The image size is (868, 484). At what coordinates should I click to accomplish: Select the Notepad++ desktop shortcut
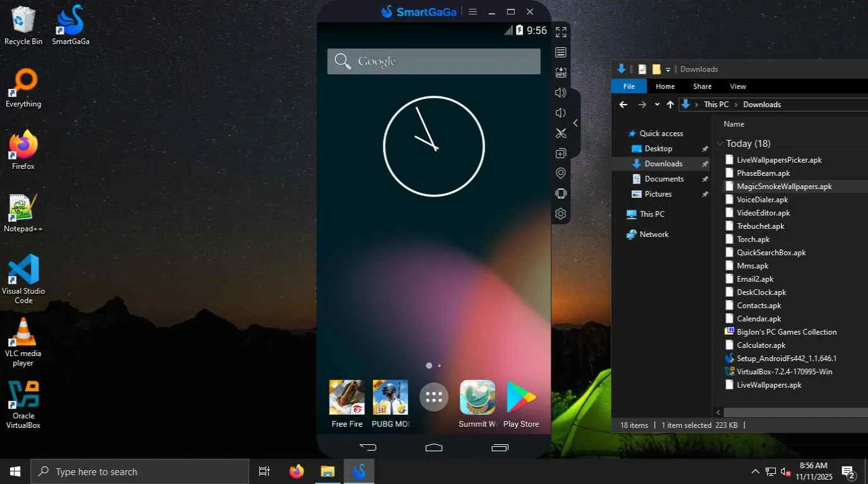(23, 213)
